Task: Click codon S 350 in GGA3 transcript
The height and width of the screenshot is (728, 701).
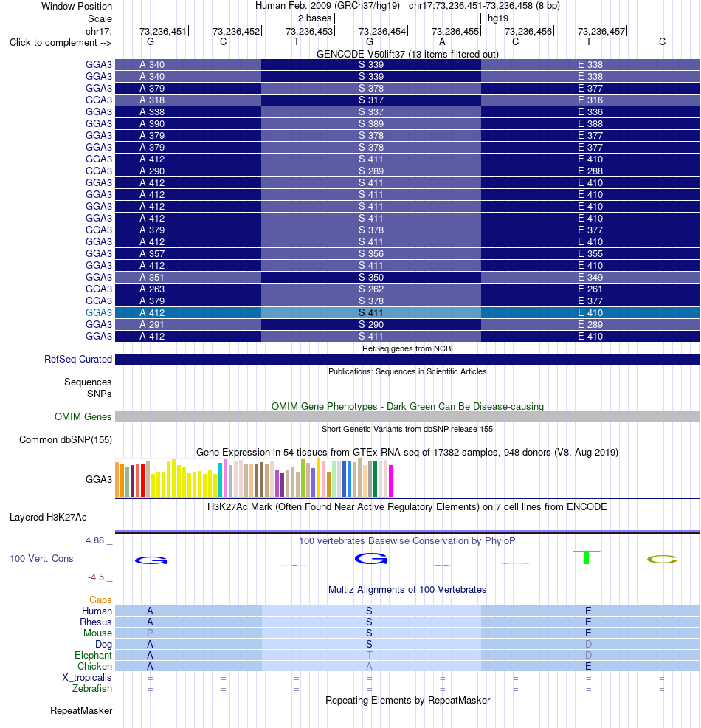Action: [x=371, y=277]
